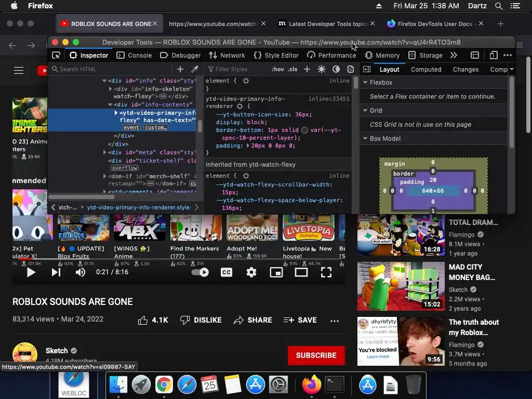Image resolution: width=532 pixels, height=399 pixels.
Task: Select ytd-video-primary-info-renderer breadcrumb
Action: [x=139, y=207]
